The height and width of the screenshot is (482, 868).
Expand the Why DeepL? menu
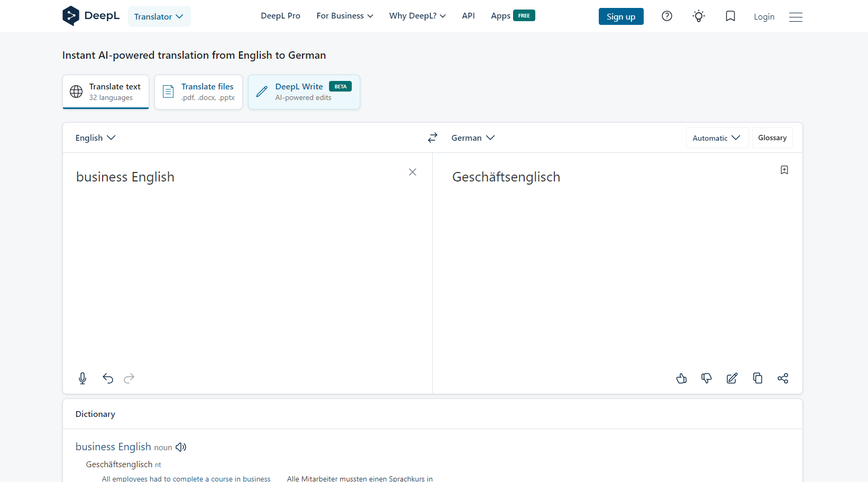coord(417,16)
